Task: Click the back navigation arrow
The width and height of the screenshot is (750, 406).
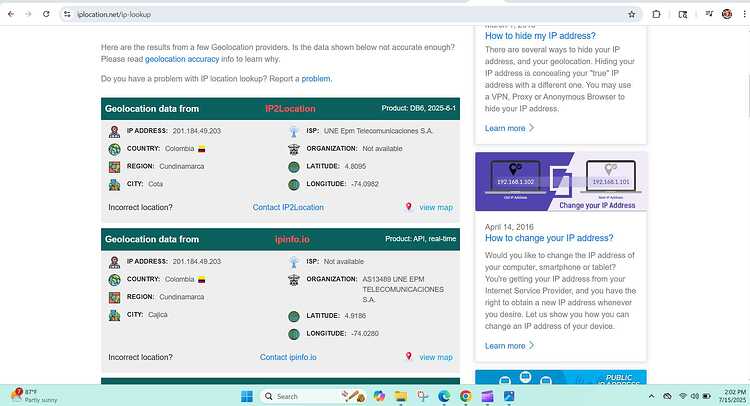Action: (11, 14)
